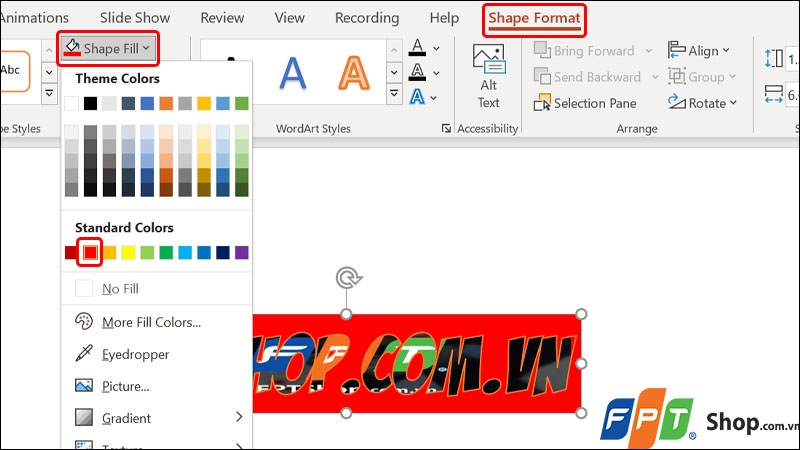Click the shape height icon

point(773,58)
